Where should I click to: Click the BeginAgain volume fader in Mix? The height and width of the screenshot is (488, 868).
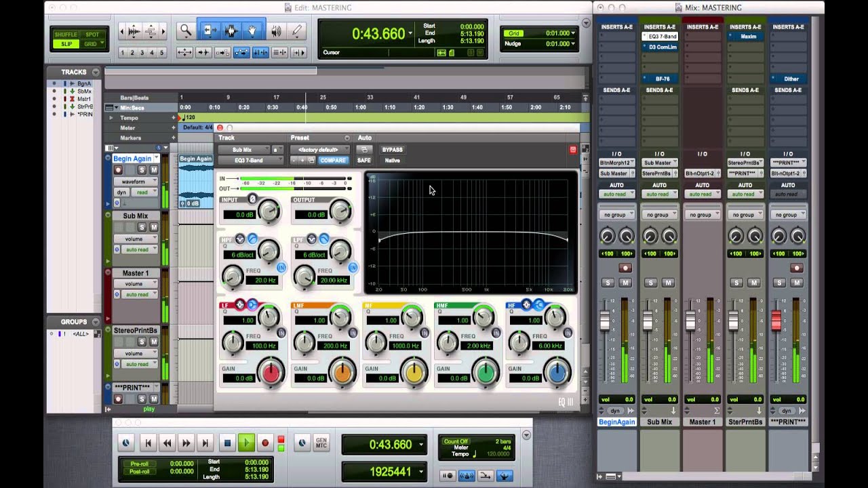click(x=605, y=320)
